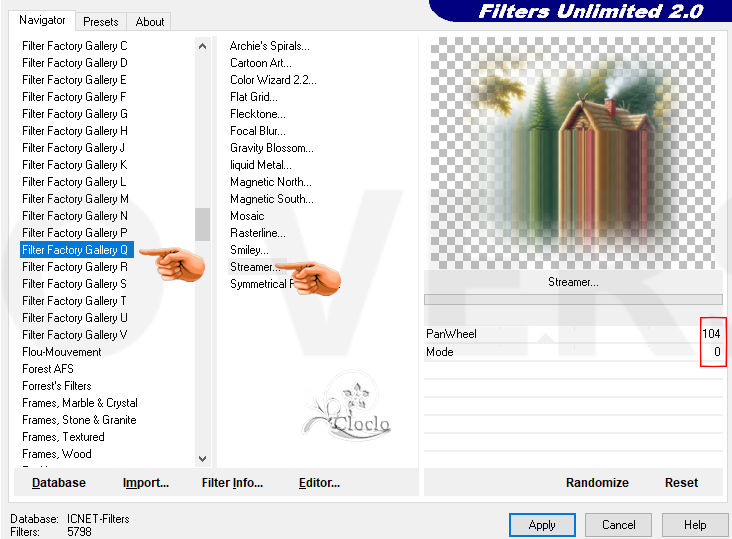Select Frames, Marble & Crystal category
The image size is (732, 539).
coord(80,403)
